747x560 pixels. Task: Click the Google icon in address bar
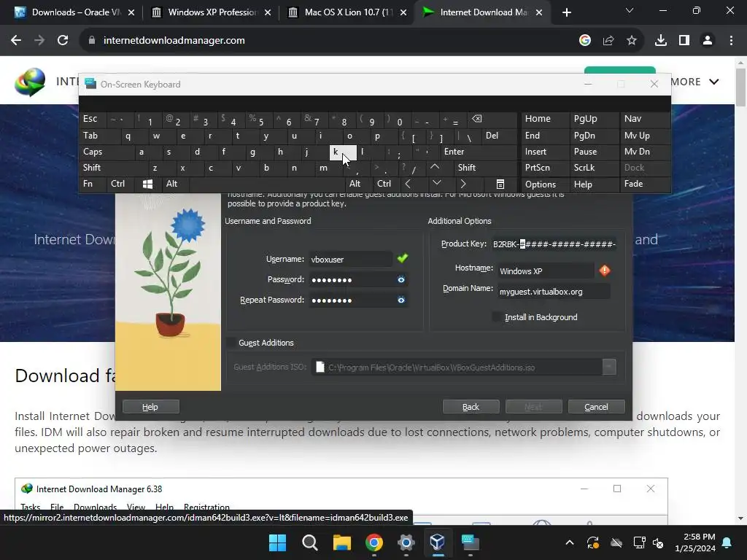click(585, 41)
